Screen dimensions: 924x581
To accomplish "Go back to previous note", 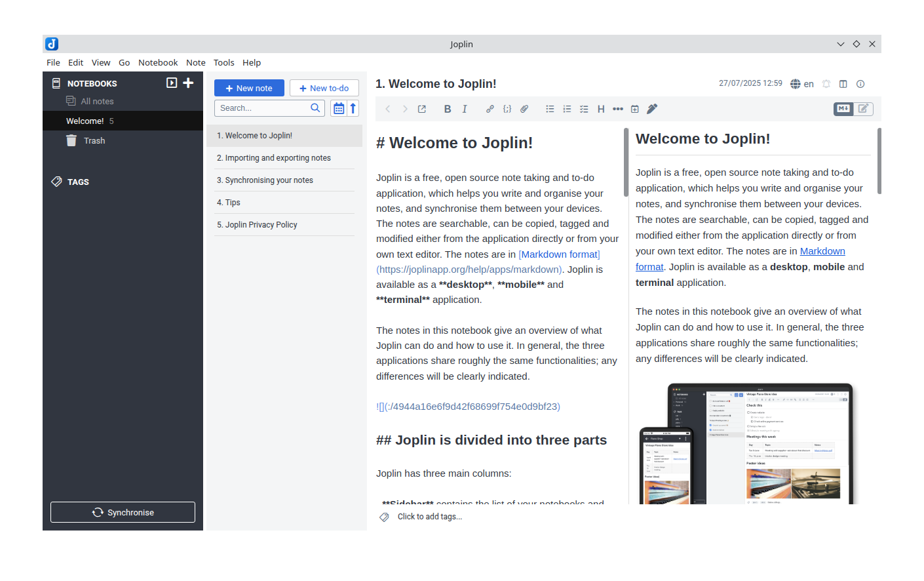I will [388, 109].
